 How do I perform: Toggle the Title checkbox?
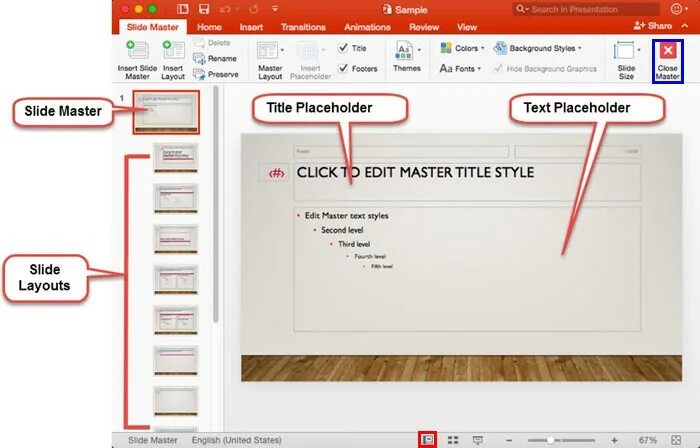click(343, 48)
